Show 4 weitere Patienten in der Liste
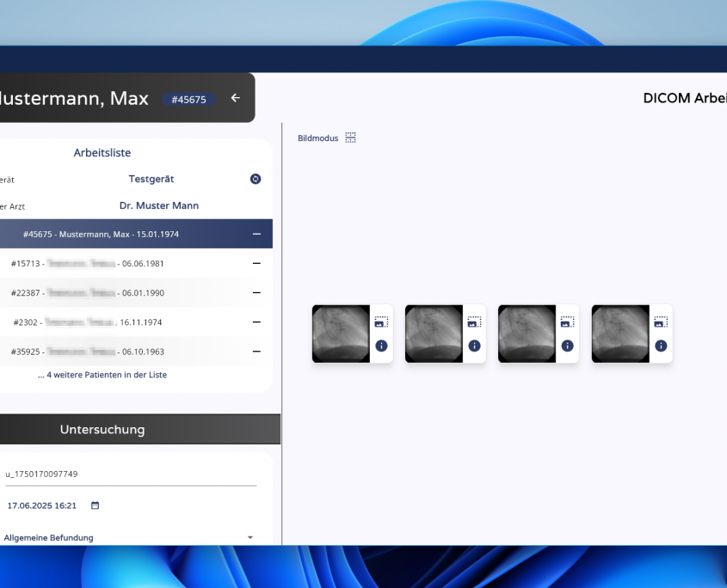 pyautogui.click(x=108, y=375)
